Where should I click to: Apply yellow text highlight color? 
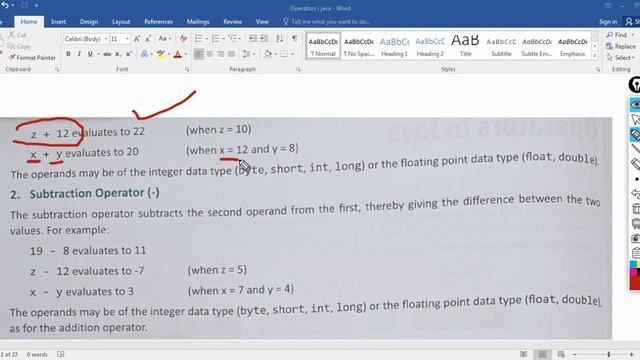click(161, 54)
